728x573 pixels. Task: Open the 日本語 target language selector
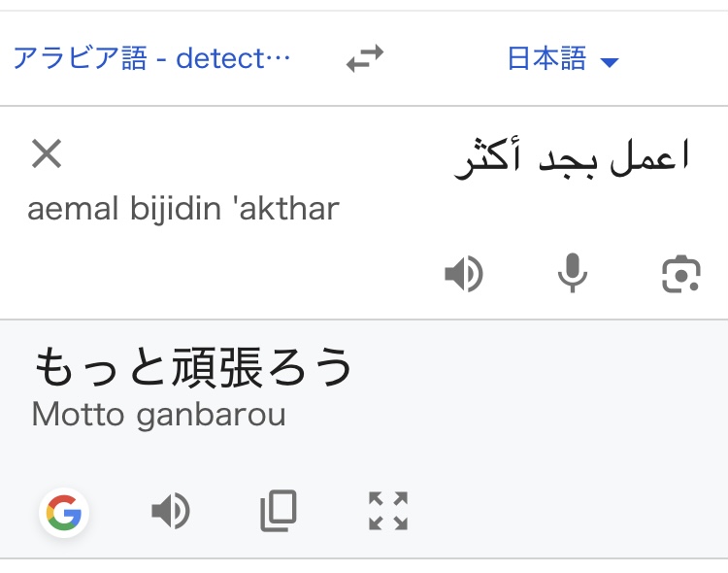(547, 59)
